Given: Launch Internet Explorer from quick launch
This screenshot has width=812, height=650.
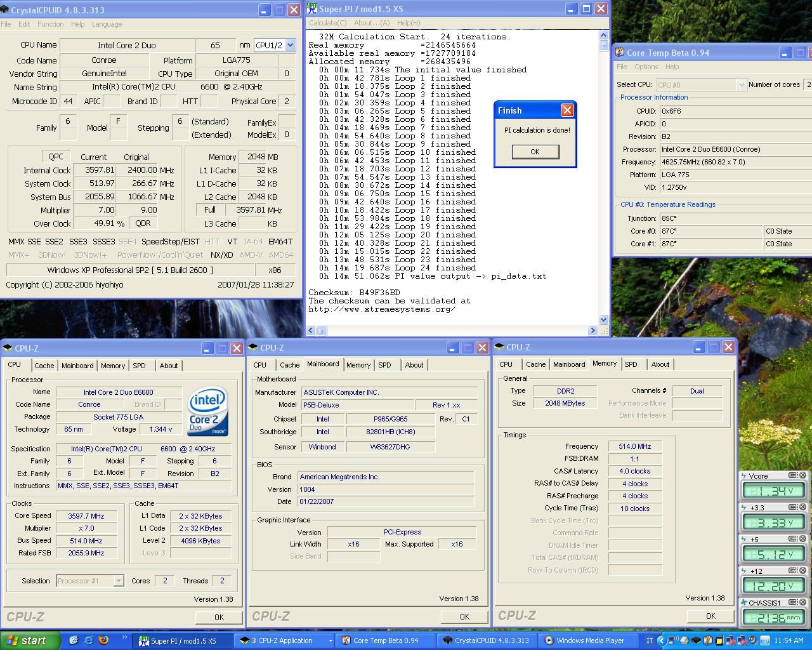Looking at the screenshot, I should click(x=88, y=640).
